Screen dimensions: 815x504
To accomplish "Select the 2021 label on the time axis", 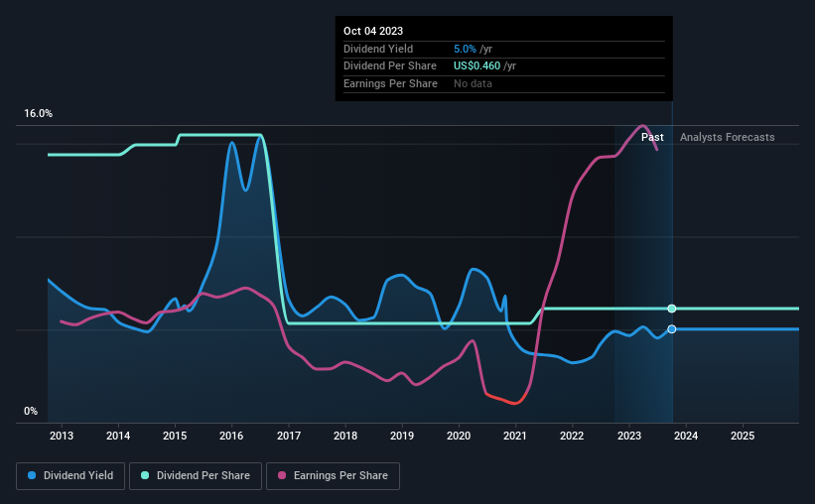I will coord(515,436).
